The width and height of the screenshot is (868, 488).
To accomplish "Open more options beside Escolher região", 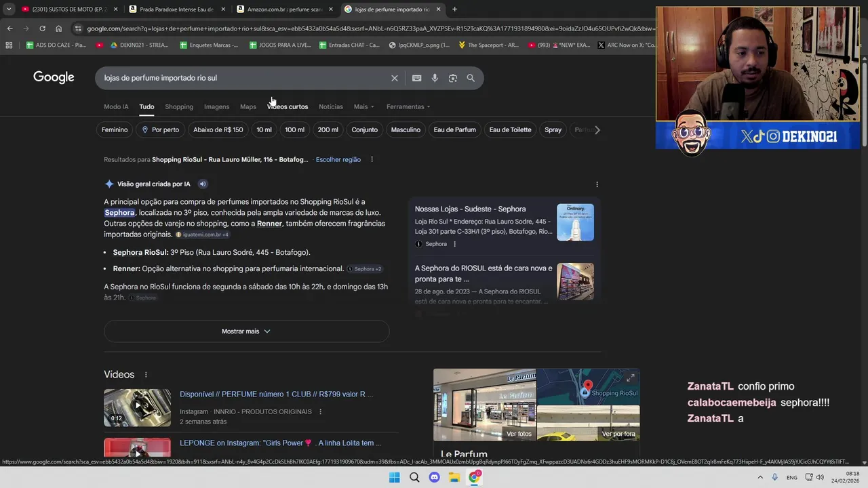I will click(x=372, y=159).
